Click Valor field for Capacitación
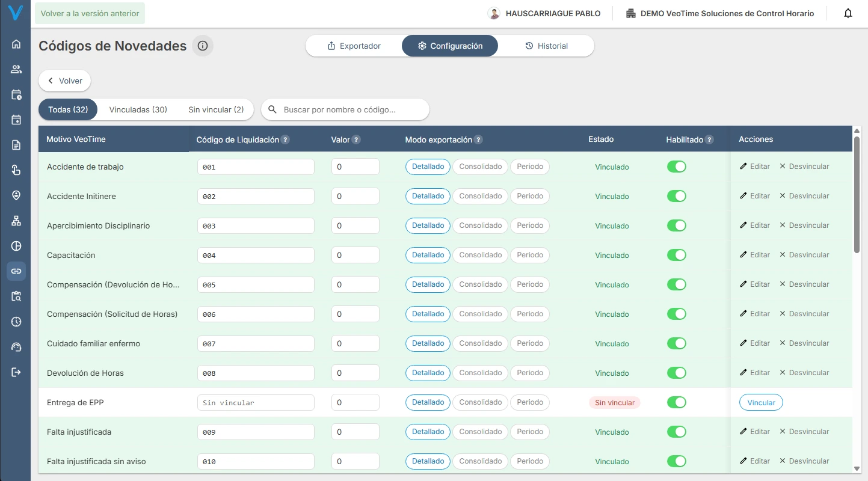This screenshot has height=481, width=868. point(356,255)
